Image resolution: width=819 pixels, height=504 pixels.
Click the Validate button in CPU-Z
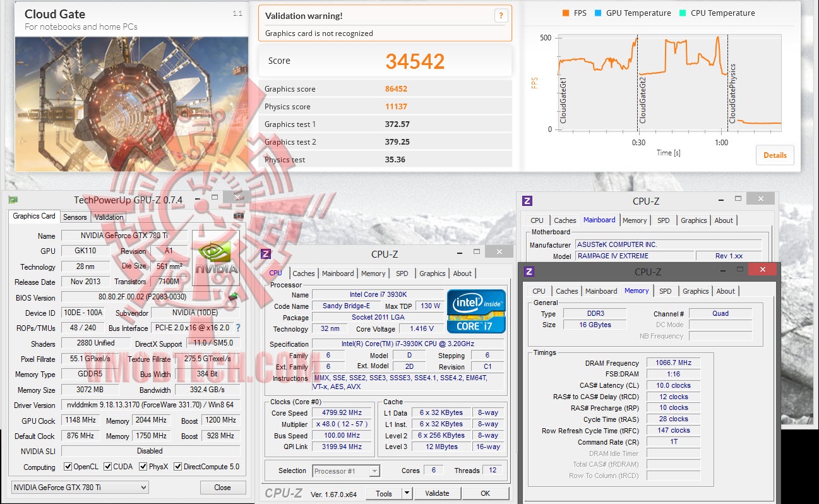pyautogui.click(x=437, y=493)
